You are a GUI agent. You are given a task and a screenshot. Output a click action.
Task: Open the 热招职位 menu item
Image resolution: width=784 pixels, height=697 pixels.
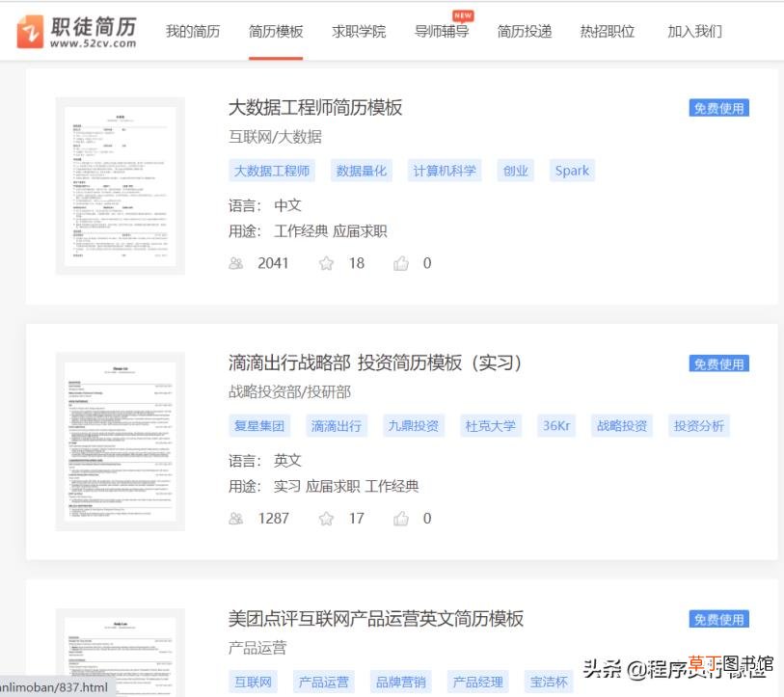pos(608,32)
